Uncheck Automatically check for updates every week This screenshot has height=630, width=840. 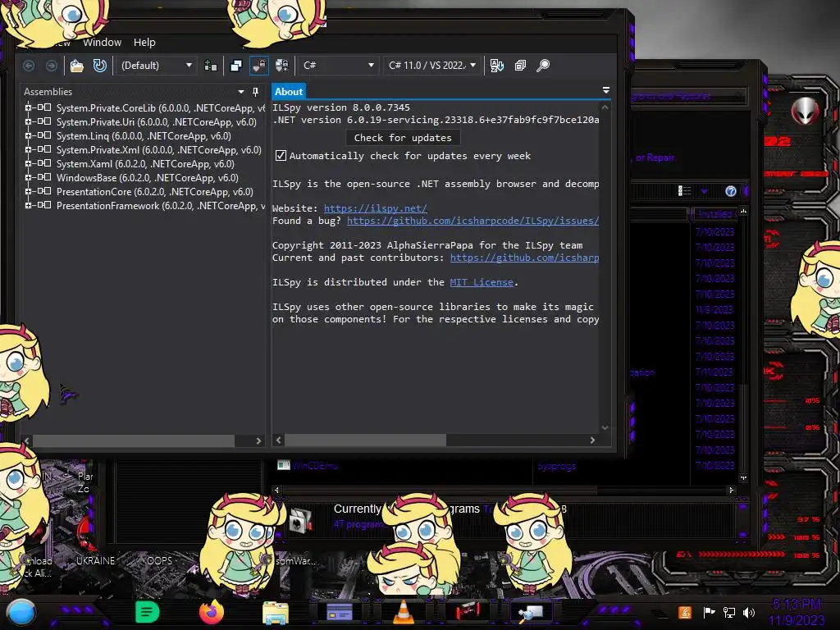(x=281, y=156)
